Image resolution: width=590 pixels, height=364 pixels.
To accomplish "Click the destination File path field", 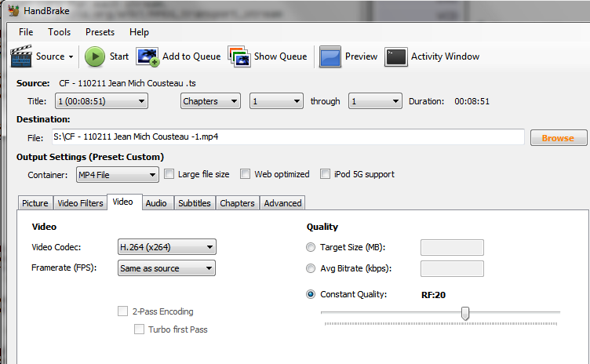I will [288, 136].
